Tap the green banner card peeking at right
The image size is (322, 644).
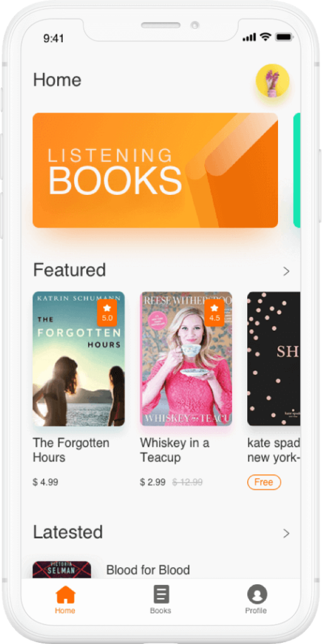[x=297, y=170]
